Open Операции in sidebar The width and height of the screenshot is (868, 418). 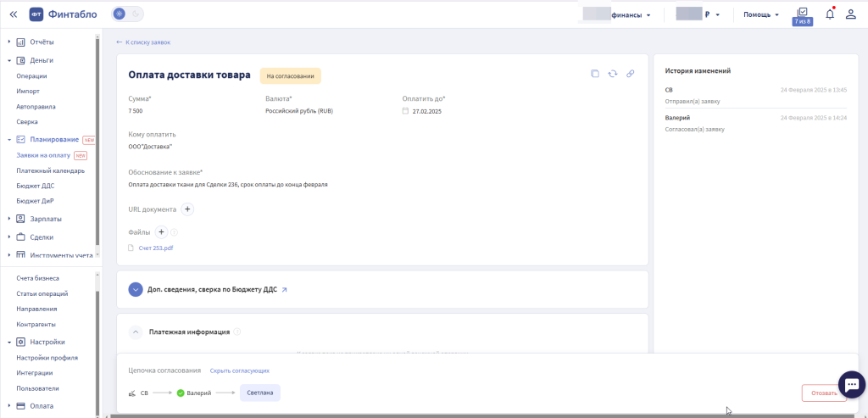pyautogui.click(x=31, y=75)
